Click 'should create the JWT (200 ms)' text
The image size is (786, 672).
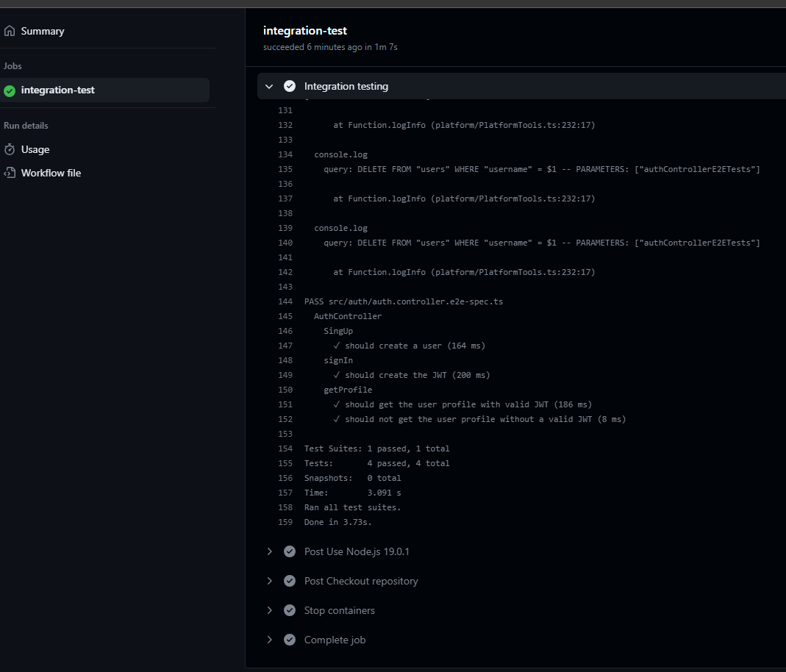click(x=418, y=375)
